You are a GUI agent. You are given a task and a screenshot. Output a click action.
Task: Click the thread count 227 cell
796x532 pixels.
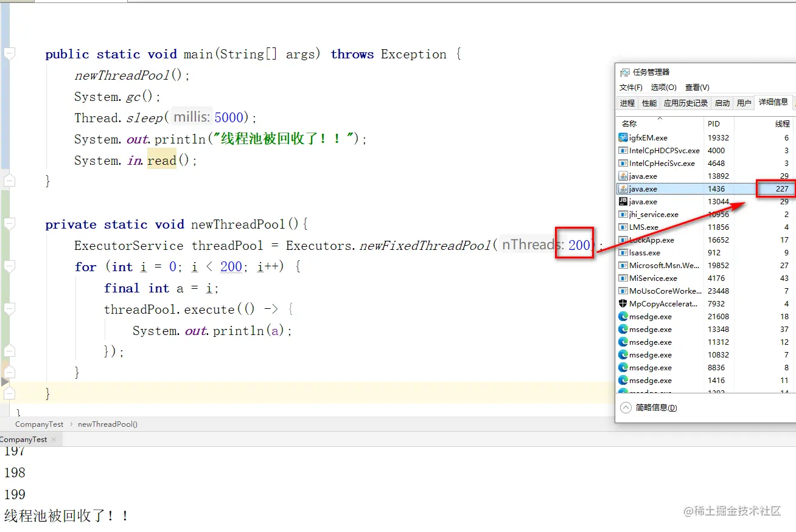(775, 188)
